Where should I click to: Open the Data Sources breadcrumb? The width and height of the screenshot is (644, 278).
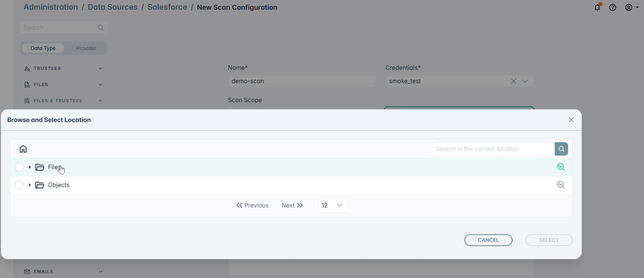(113, 7)
